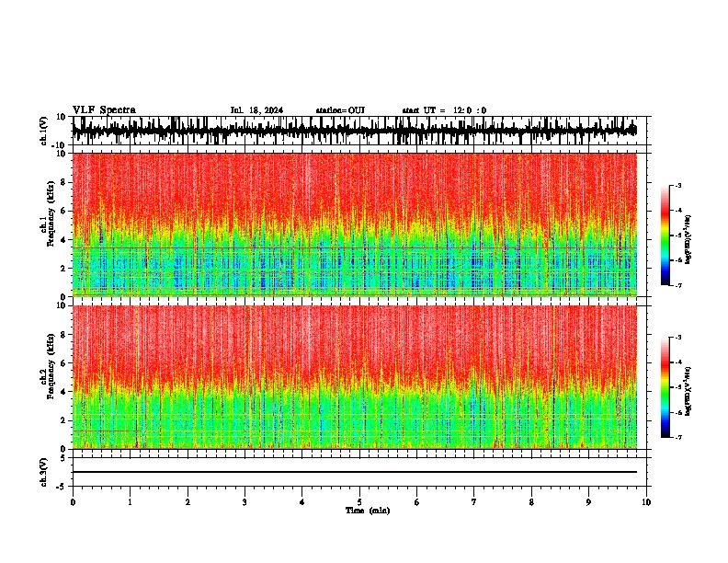Click the ch.2 spectrogram 8 kHz tick label

point(64,335)
